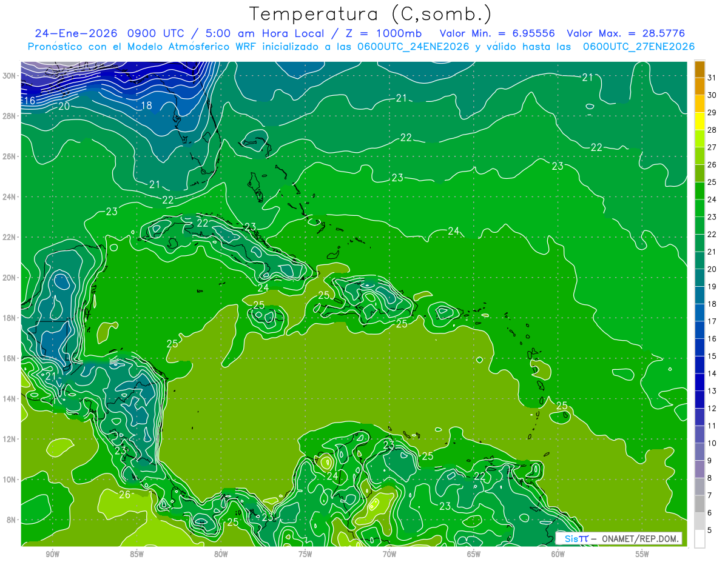Click the 14N latitude axis label
728x562 pixels.
9,398
